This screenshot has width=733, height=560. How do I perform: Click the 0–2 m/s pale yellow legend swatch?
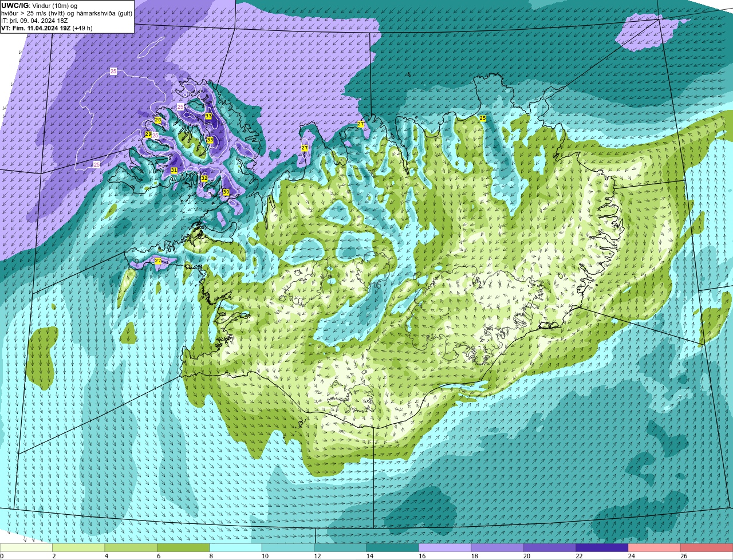[x=26, y=547]
